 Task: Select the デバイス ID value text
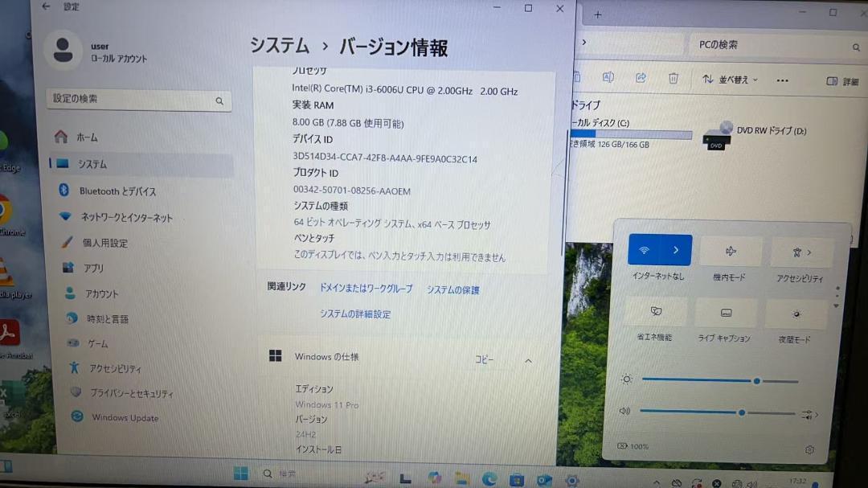[385, 158]
